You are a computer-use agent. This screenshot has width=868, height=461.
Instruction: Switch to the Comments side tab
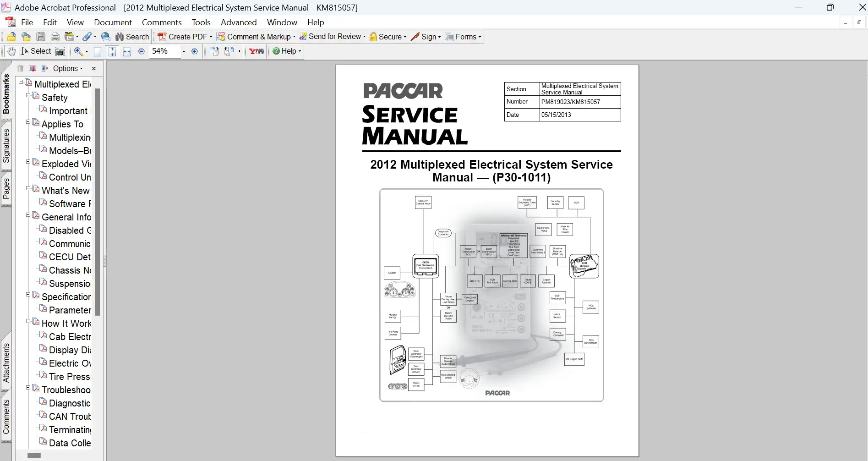[x=6, y=417]
